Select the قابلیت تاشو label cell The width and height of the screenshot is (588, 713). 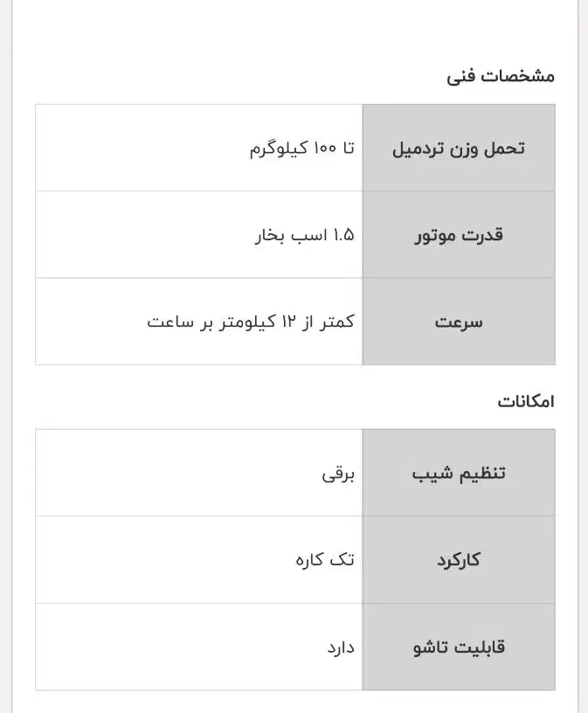[x=459, y=647]
